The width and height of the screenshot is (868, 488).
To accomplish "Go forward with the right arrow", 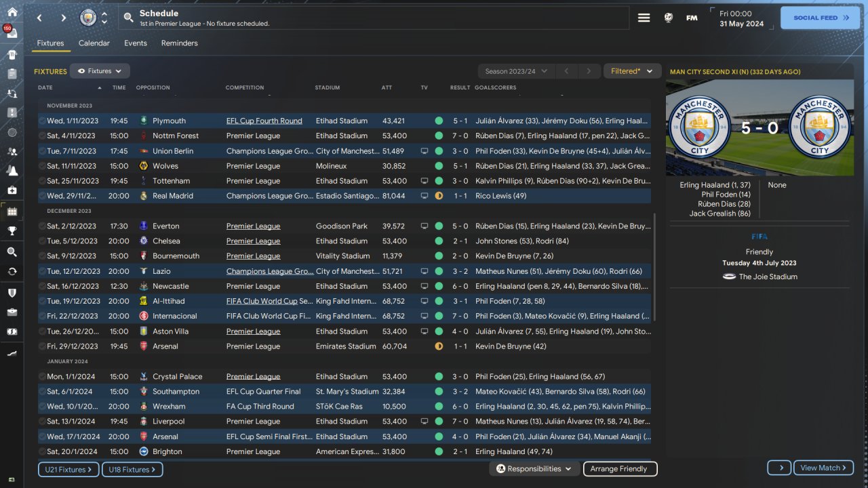I will (63, 18).
